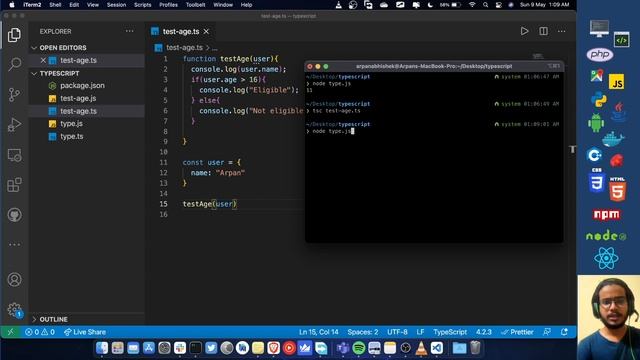Open the Profiles menu in menu bar

(168, 5)
